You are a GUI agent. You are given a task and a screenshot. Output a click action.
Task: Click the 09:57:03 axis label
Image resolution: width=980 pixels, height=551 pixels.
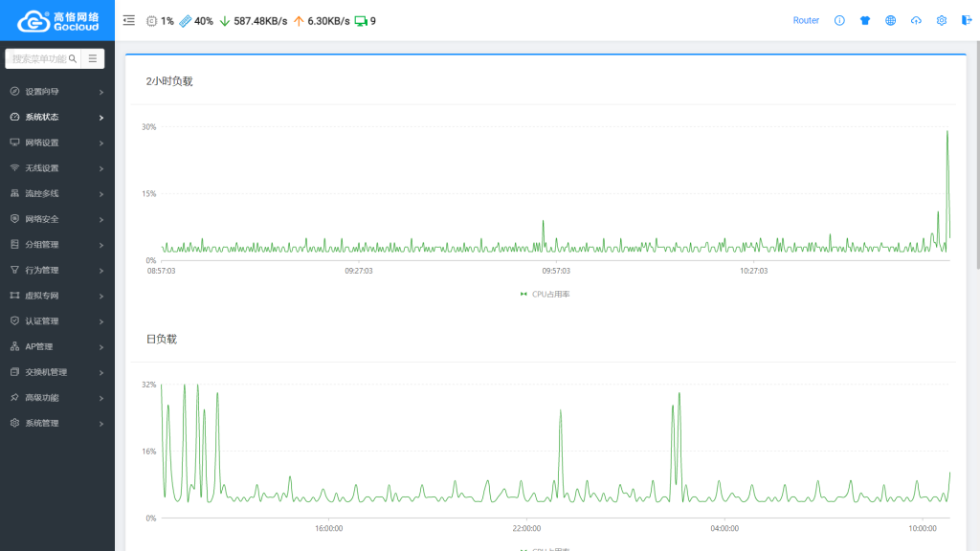[x=556, y=271]
